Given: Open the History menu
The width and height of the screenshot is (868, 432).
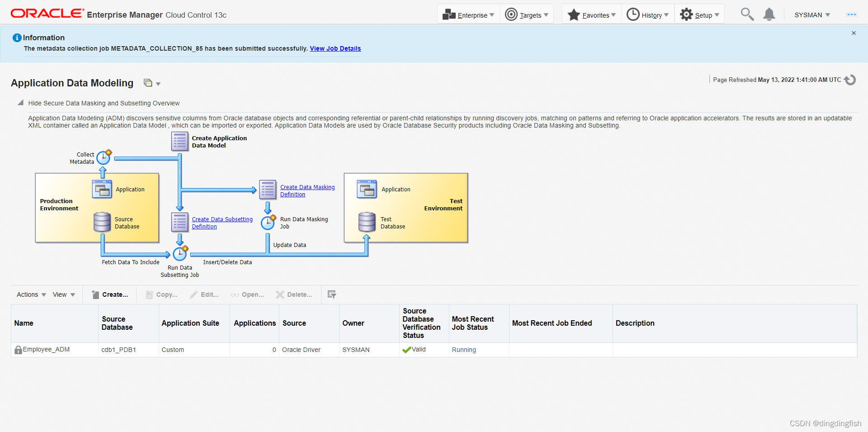Looking at the screenshot, I should click(648, 15).
